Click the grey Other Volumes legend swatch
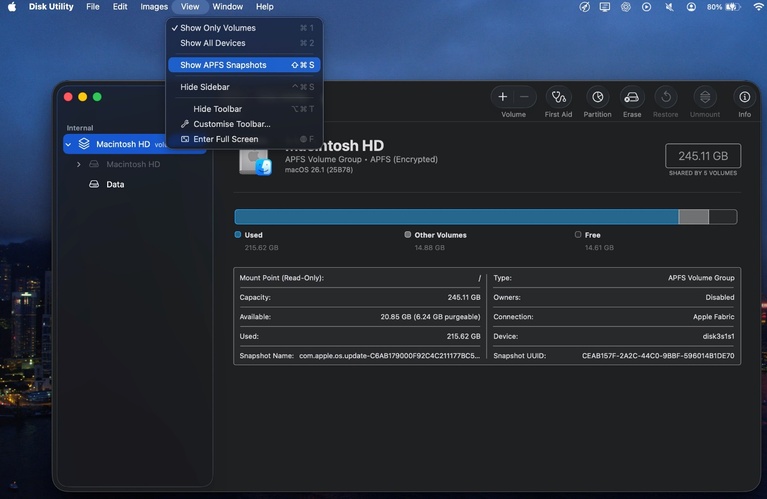Viewport: 767px width, 499px height. [x=407, y=235]
